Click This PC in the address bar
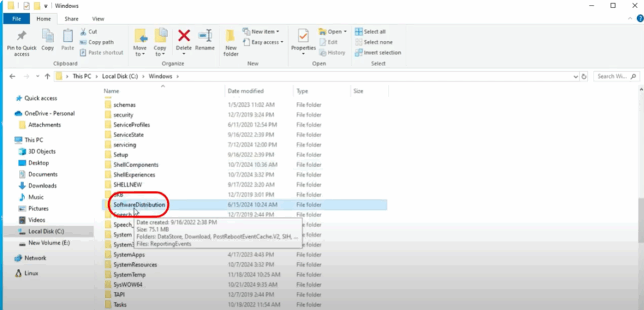Screen dimensions: 644x310 point(82,76)
